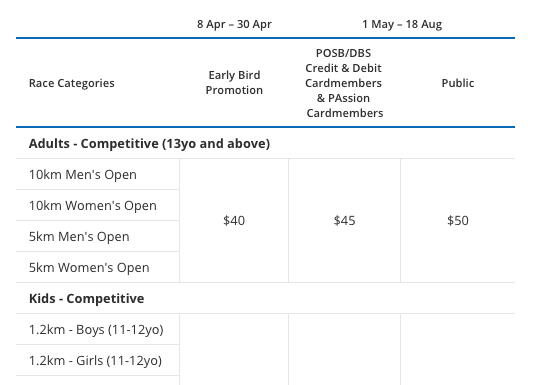Click the Early Bird Promotion header

[x=234, y=83]
